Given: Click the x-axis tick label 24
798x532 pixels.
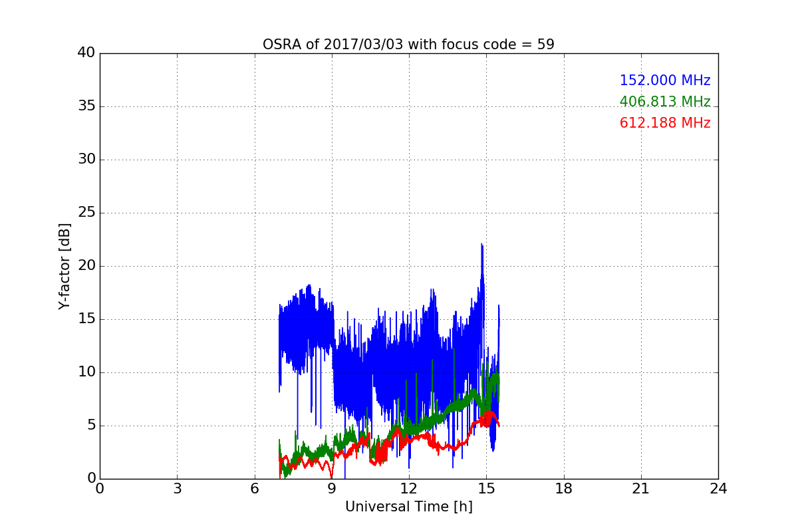Looking at the screenshot, I should click(x=718, y=489).
